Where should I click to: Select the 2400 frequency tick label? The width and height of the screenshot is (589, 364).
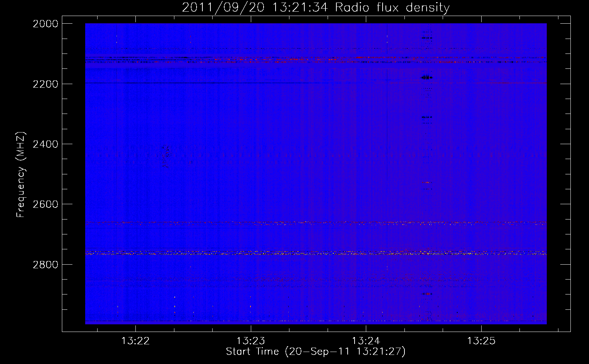tap(46, 144)
